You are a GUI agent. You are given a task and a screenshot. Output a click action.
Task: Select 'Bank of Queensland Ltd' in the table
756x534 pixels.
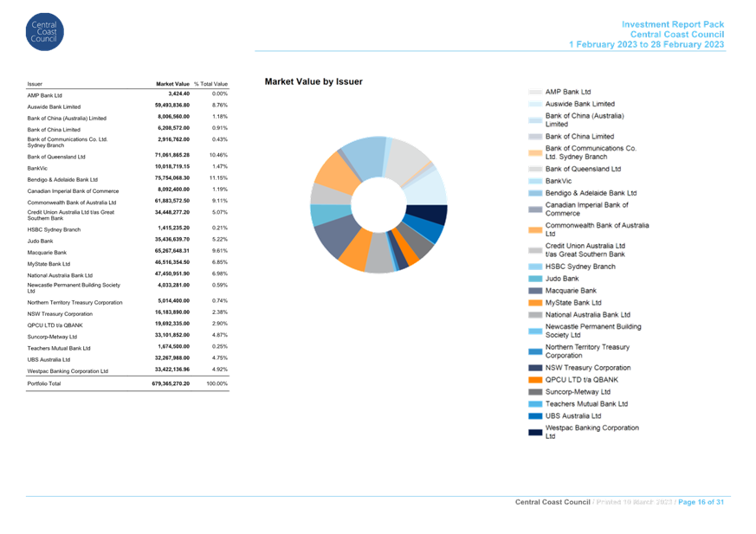[56, 157]
